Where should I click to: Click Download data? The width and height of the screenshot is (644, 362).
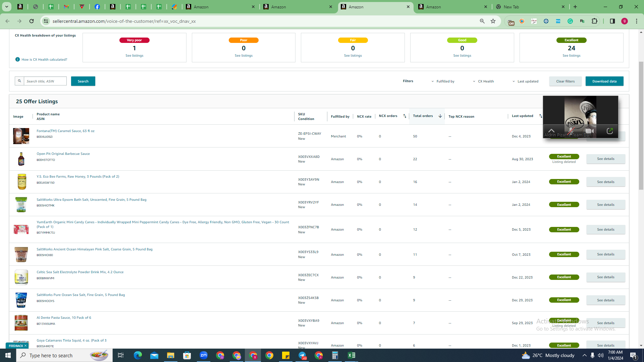(x=604, y=81)
